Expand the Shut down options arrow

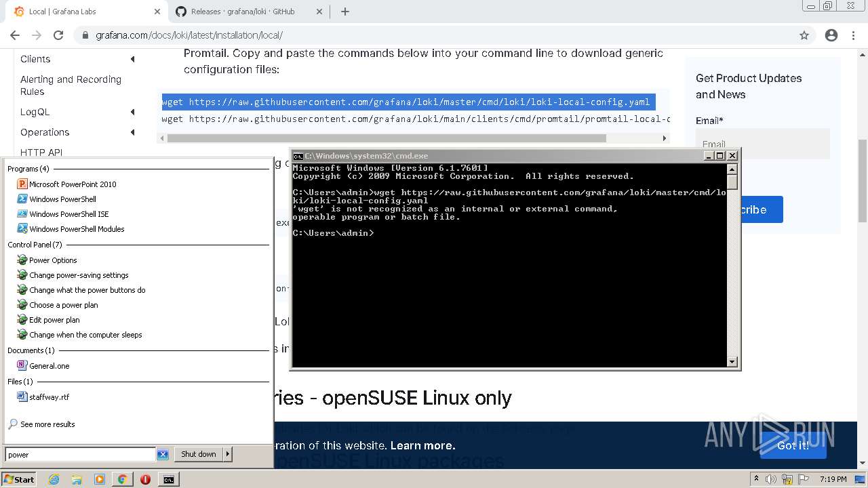(228, 454)
